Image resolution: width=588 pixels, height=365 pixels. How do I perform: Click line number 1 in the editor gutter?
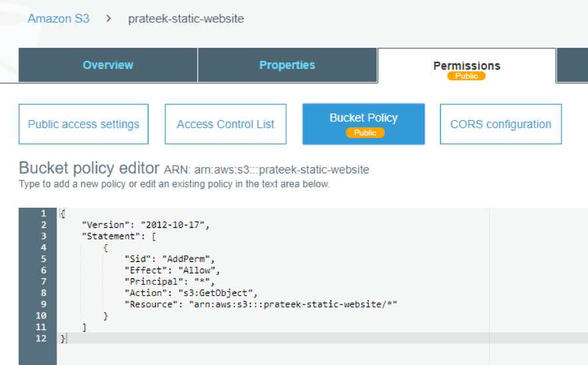(43, 214)
